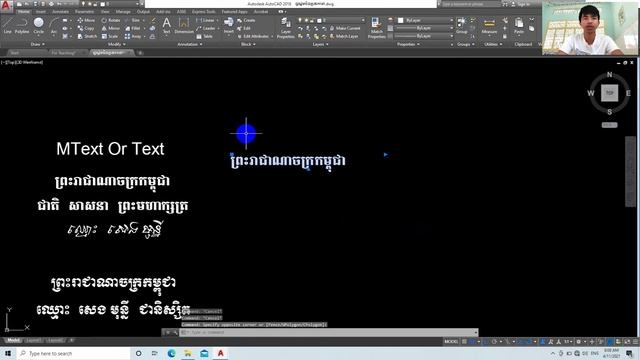
Task: Switch to the Model layout tab
Action: pyautogui.click(x=13, y=340)
